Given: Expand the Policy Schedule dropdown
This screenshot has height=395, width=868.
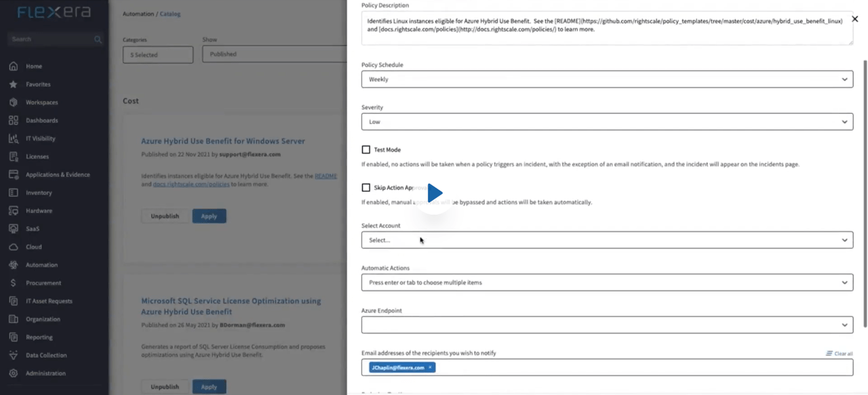Looking at the screenshot, I should (606, 79).
